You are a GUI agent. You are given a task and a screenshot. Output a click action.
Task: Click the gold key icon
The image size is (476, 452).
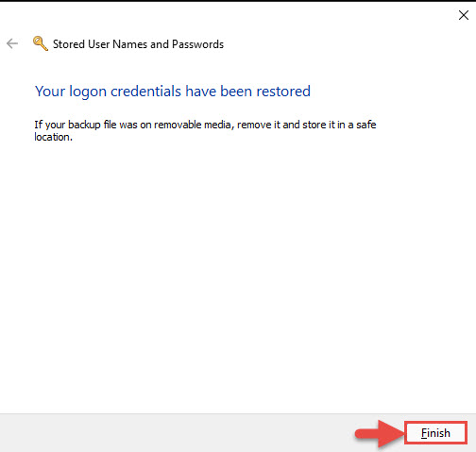point(41,43)
